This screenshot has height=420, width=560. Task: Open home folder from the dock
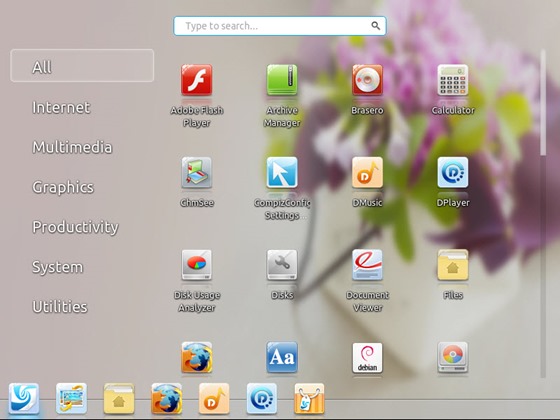(119, 399)
